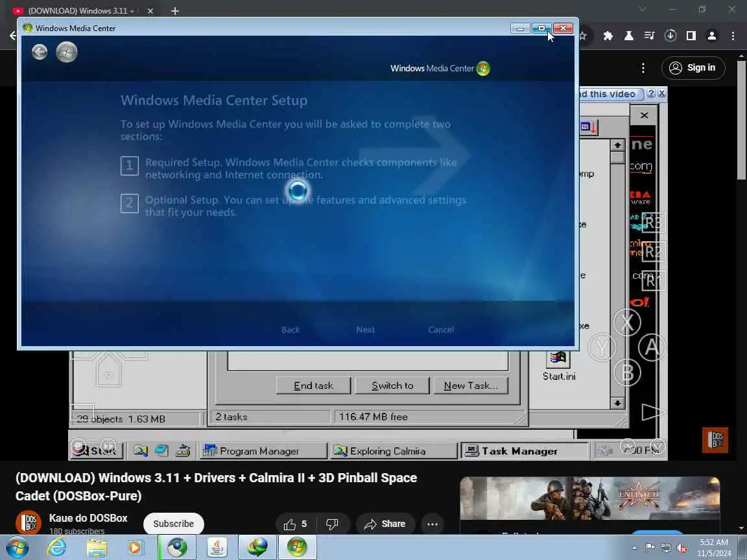Open Internet Download Manager taskbar icon
This screenshot has width=747, height=560.
(257, 548)
